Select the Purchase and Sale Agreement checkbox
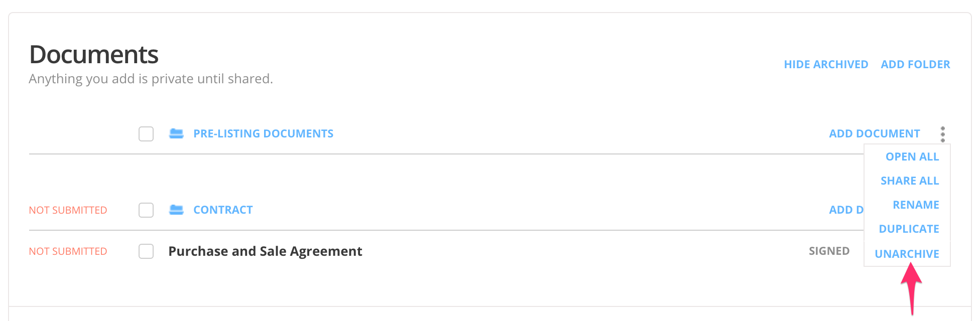 point(146,251)
